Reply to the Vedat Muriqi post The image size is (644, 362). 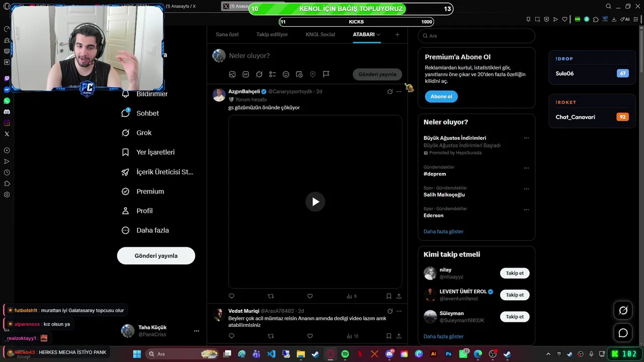tap(231, 336)
